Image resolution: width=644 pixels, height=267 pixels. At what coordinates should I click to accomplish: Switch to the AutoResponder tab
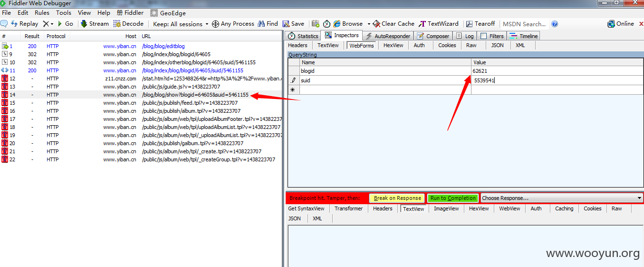[x=387, y=36]
